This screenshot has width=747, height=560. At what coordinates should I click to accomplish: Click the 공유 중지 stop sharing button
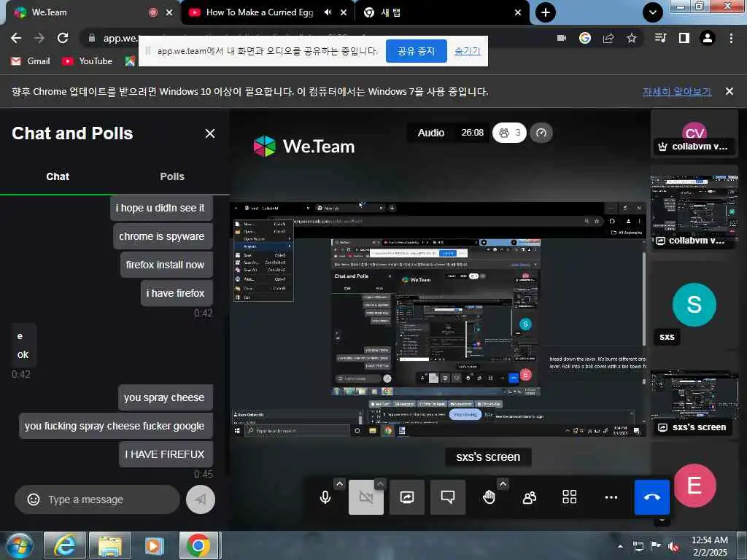tap(417, 51)
